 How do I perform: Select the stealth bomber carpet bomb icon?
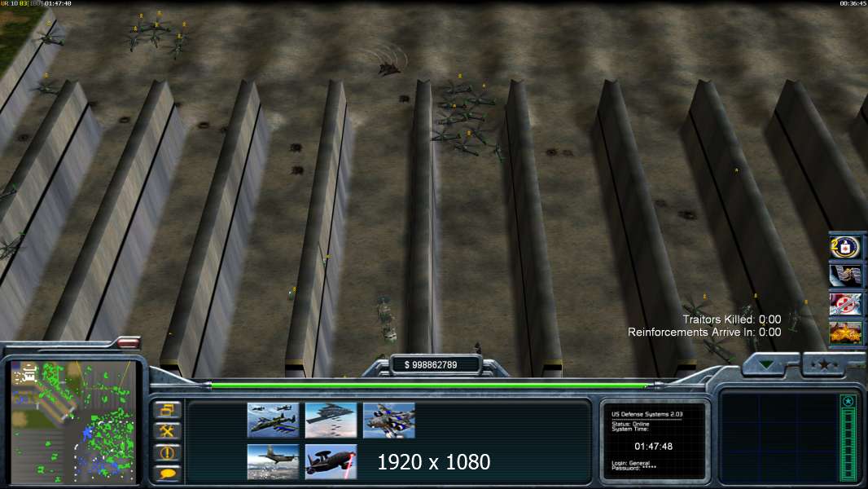[331, 421]
